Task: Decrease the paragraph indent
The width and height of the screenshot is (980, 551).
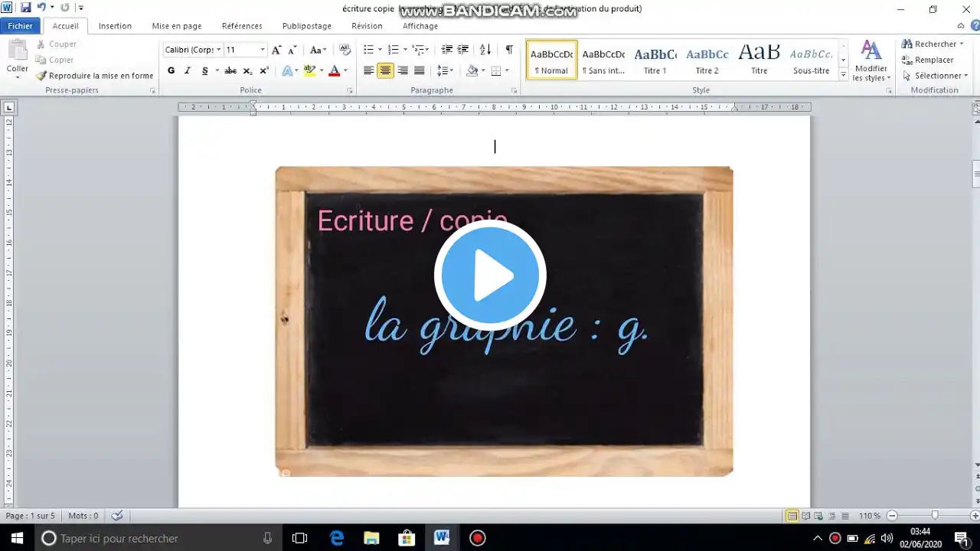Action: 447,50
